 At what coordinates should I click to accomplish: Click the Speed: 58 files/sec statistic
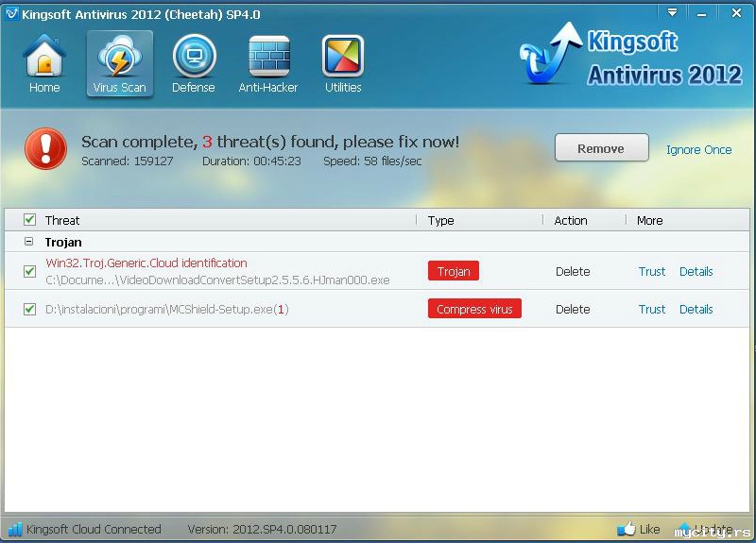coord(372,161)
